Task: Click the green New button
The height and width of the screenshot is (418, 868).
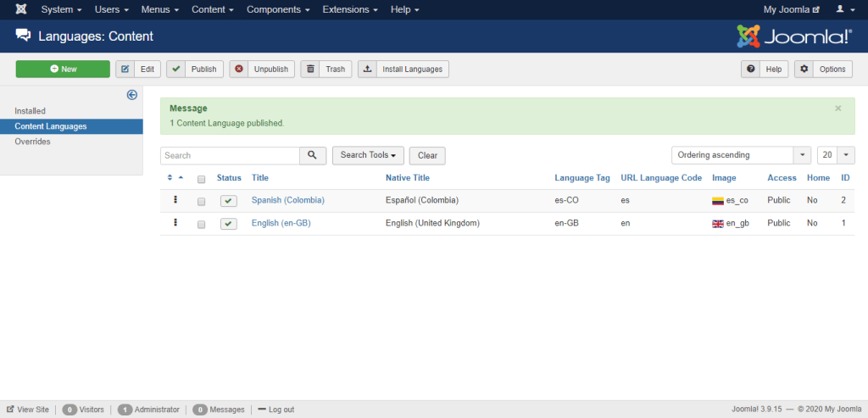Action: pos(63,70)
